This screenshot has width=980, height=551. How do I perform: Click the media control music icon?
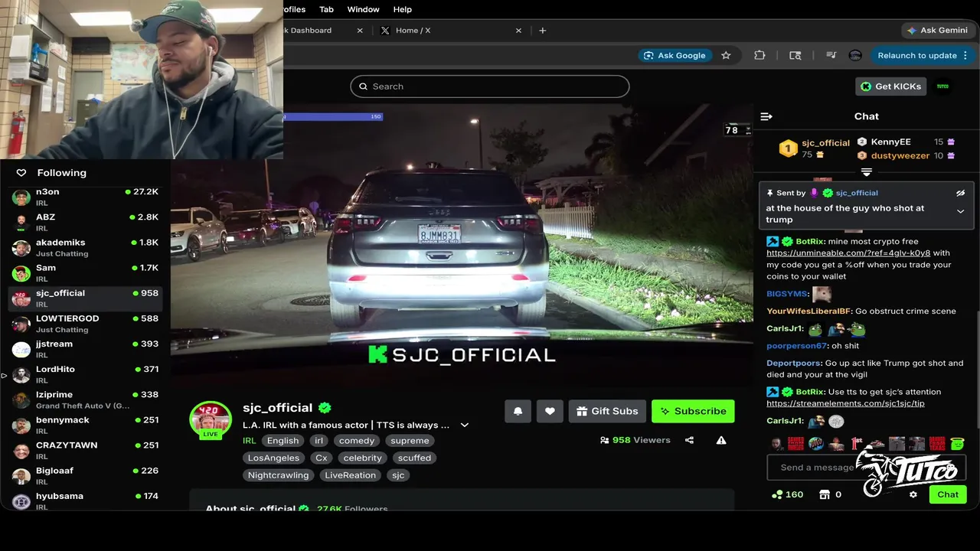(x=831, y=55)
